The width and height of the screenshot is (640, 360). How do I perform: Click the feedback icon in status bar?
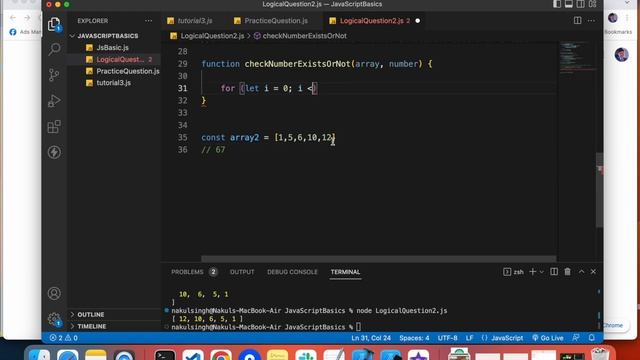[576, 338]
